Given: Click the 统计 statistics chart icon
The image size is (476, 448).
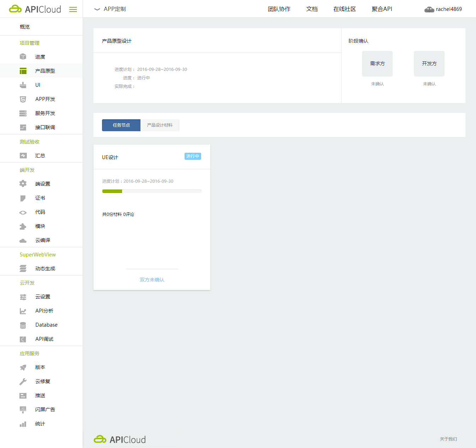Looking at the screenshot, I should (x=23, y=424).
